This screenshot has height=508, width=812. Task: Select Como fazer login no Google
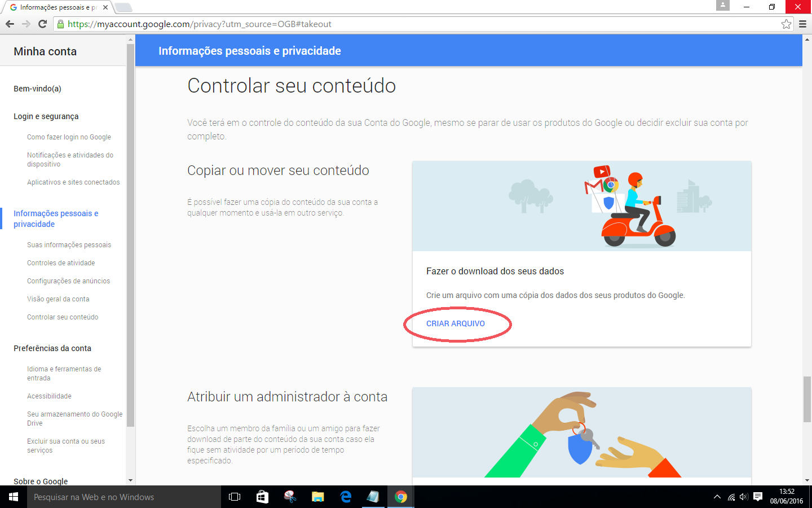[69, 137]
